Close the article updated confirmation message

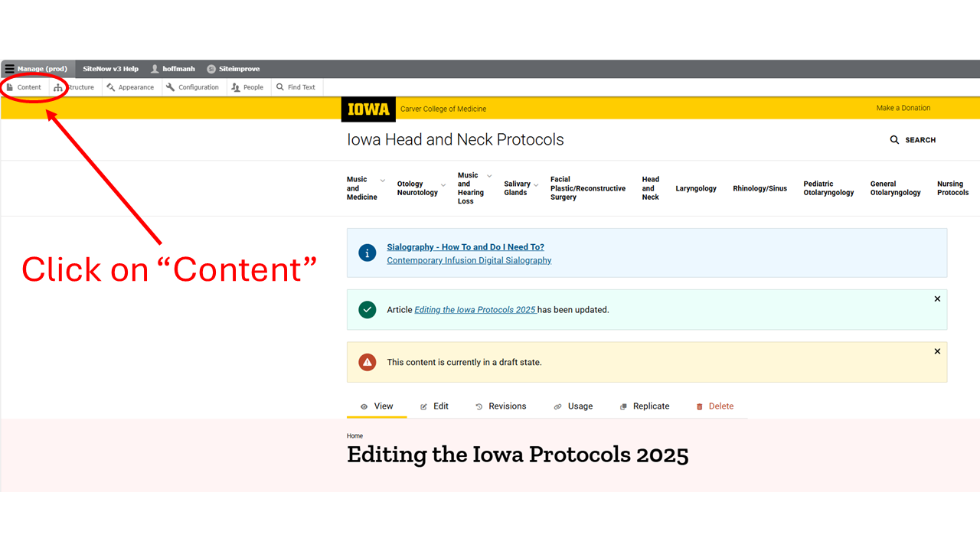(937, 298)
